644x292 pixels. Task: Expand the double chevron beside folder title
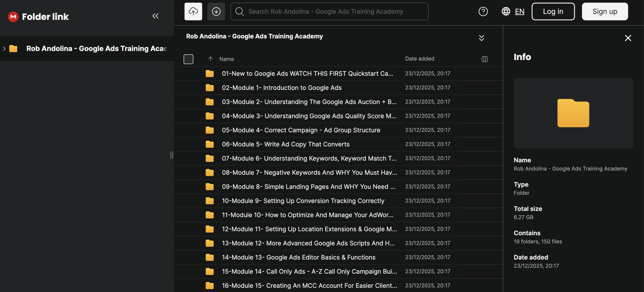(481, 38)
